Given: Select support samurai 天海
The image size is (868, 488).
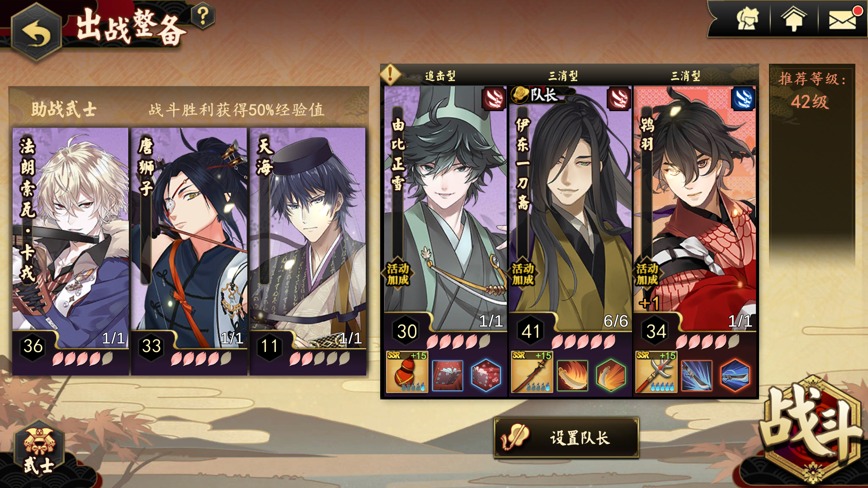Looking at the screenshot, I should pyautogui.click(x=308, y=251).
